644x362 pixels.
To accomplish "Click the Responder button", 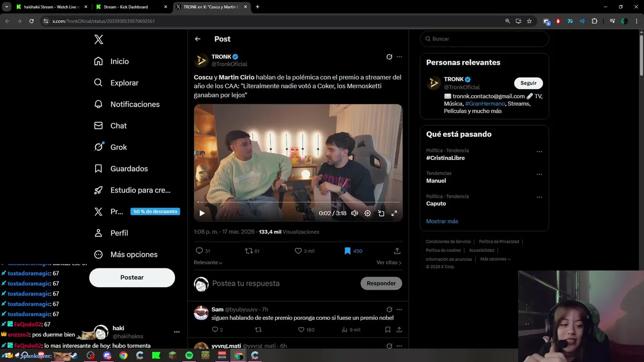I will (381, 284).
